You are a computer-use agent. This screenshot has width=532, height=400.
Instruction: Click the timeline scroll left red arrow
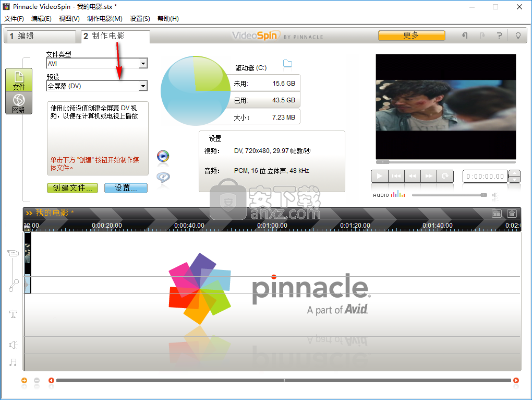click(x=51, y=380)
